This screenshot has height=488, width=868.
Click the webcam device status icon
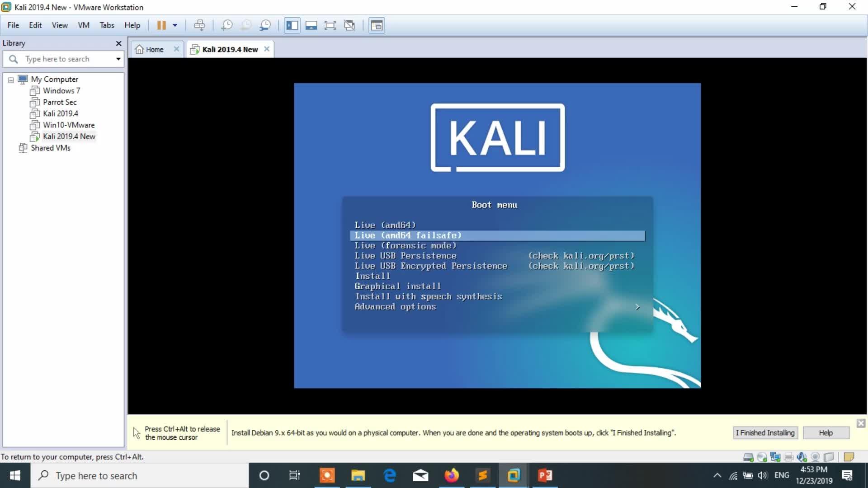816,457
